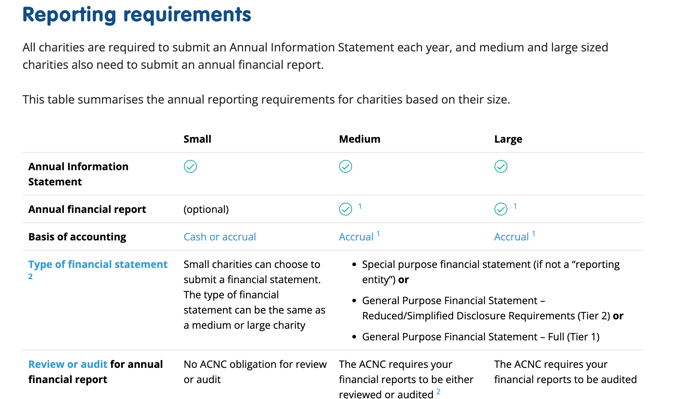The height and width of the screenshot is (399, 688).
Task: Click the 'Large' column header
Action: point(508,139)
